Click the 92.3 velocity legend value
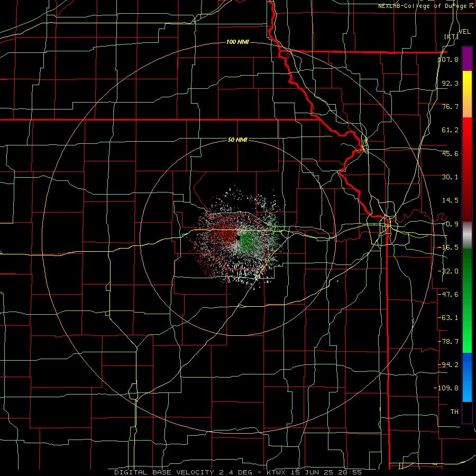476x476 pixels. [450, 83]
